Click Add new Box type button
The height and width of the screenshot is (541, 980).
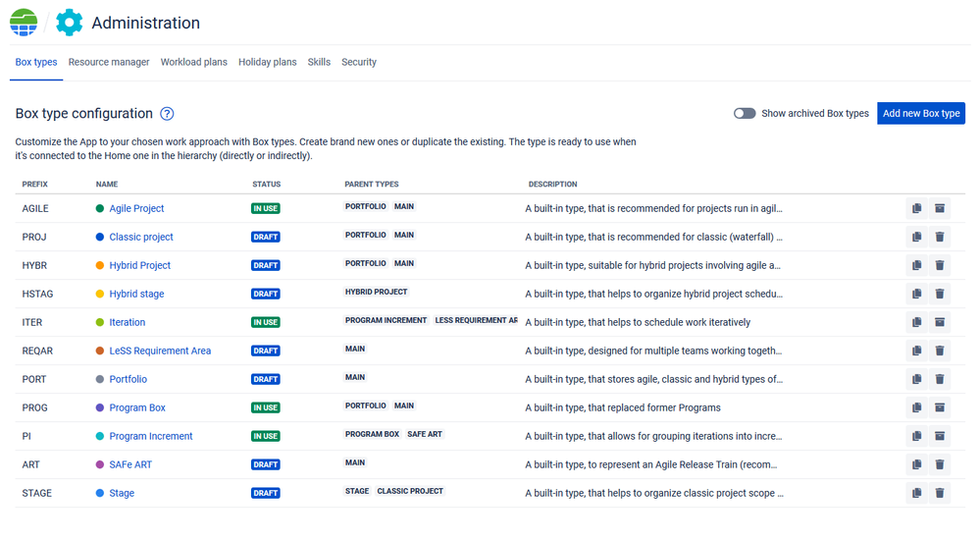(x=920, y=113)
